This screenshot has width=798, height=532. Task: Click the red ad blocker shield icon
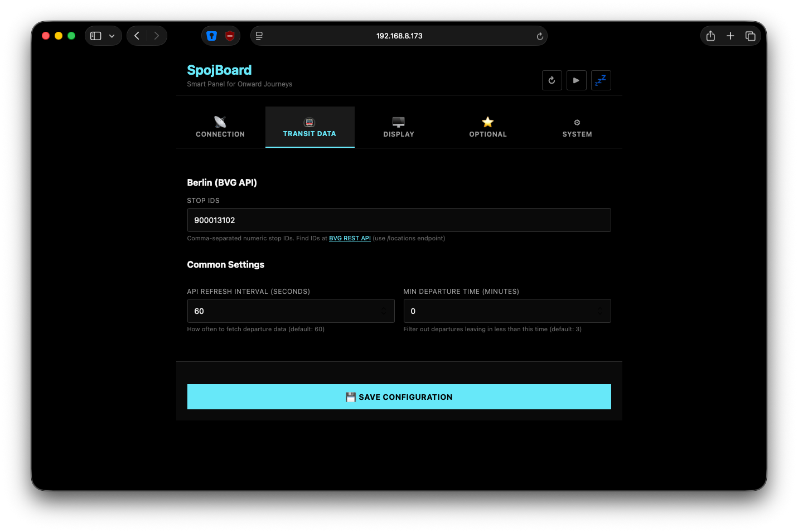click(230, 36)
